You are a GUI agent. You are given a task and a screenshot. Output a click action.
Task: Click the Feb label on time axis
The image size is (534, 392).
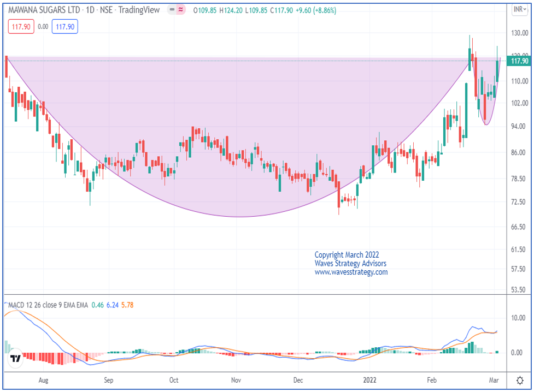coord(431,380)
